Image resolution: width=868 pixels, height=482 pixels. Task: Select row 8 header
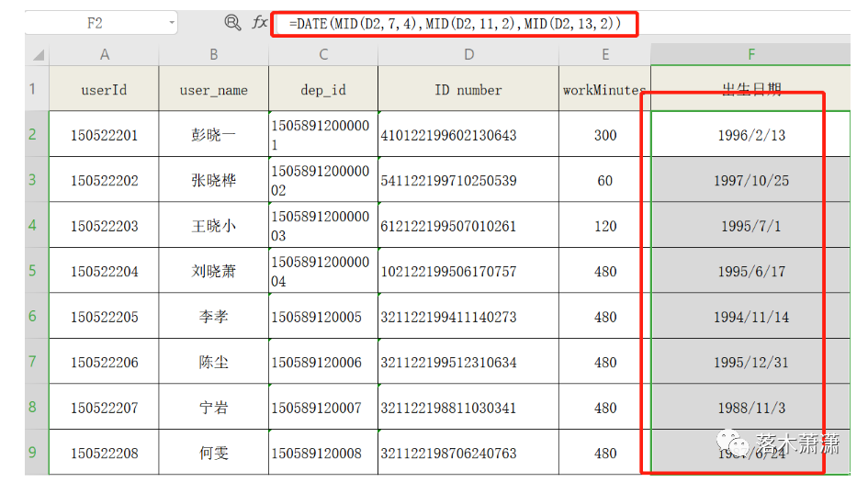coord(37,407)
